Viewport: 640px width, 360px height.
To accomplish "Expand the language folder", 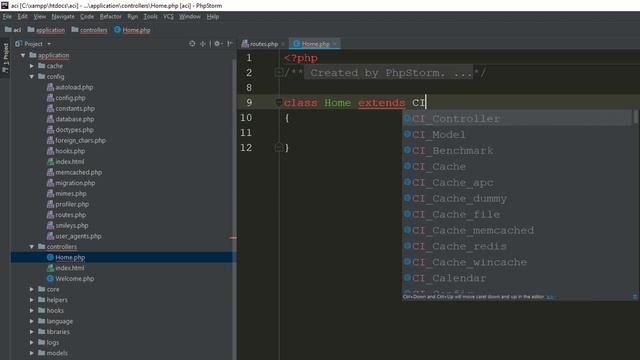I will [32, 321].
